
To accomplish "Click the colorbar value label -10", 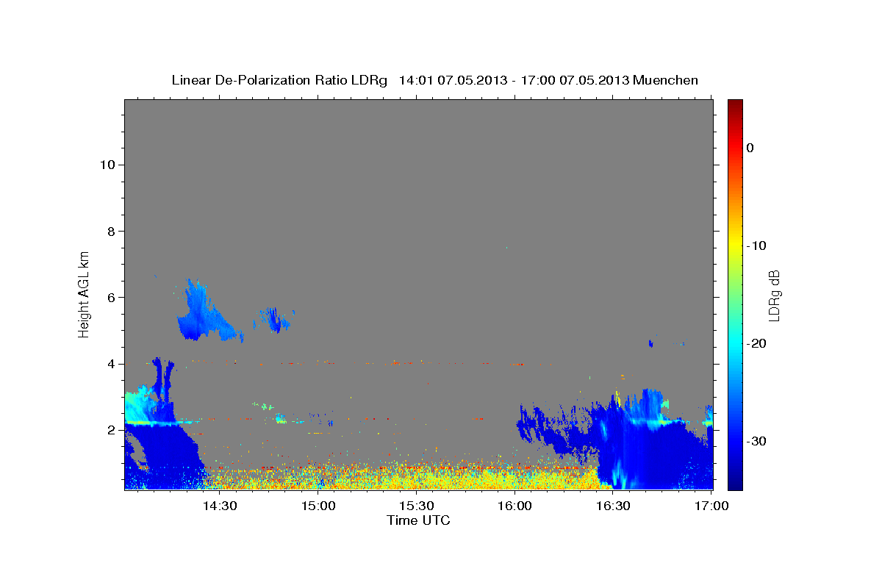I will 757,245.
